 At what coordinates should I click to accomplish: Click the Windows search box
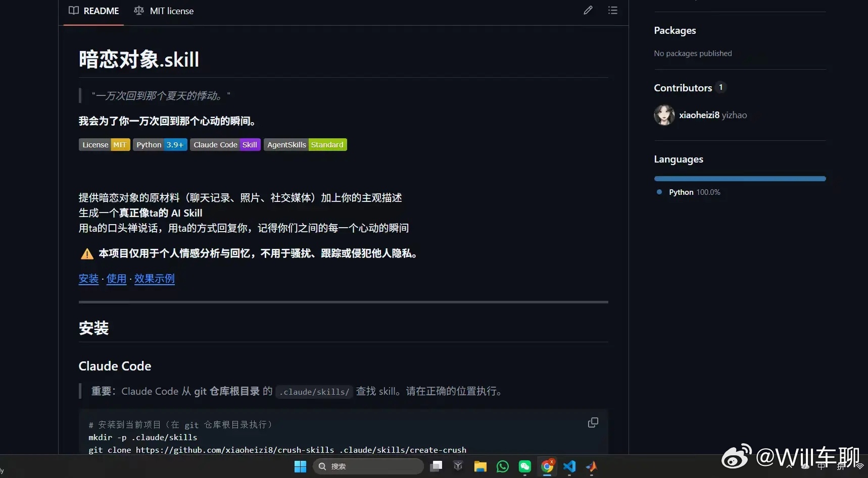pyautogui.click(x=368, y=466)
